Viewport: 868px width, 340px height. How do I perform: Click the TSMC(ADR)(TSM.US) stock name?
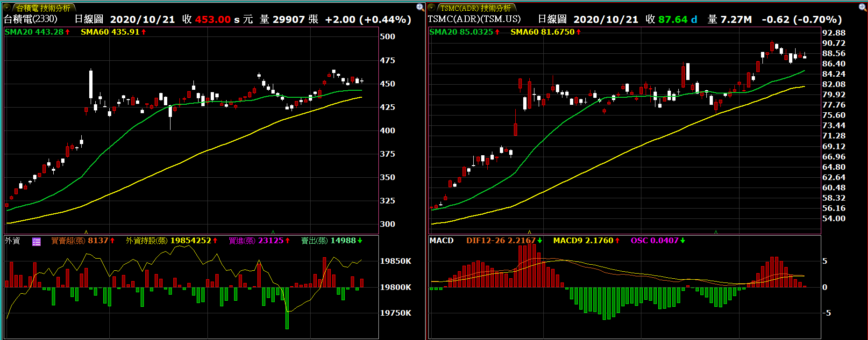[x=474, y=19]
